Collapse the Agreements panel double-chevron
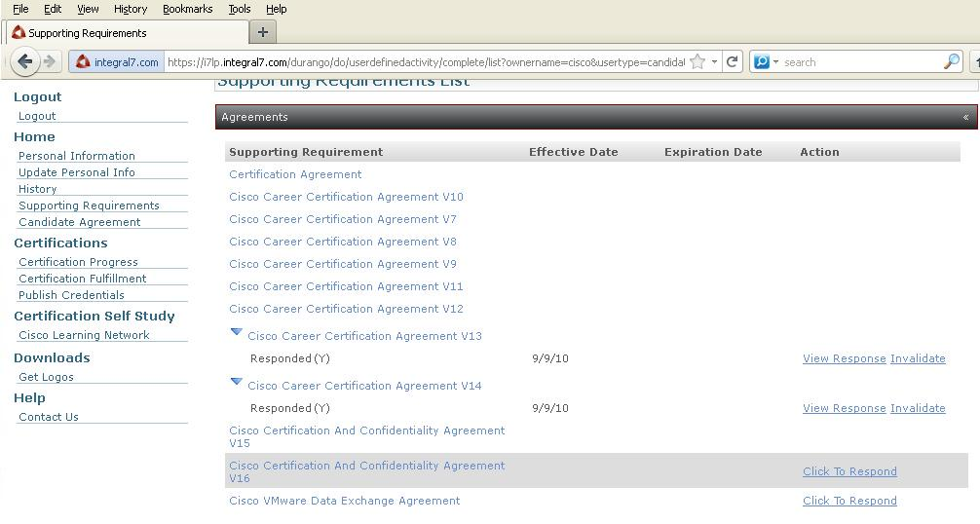980x524 pixels. click(x=965, y=117)
